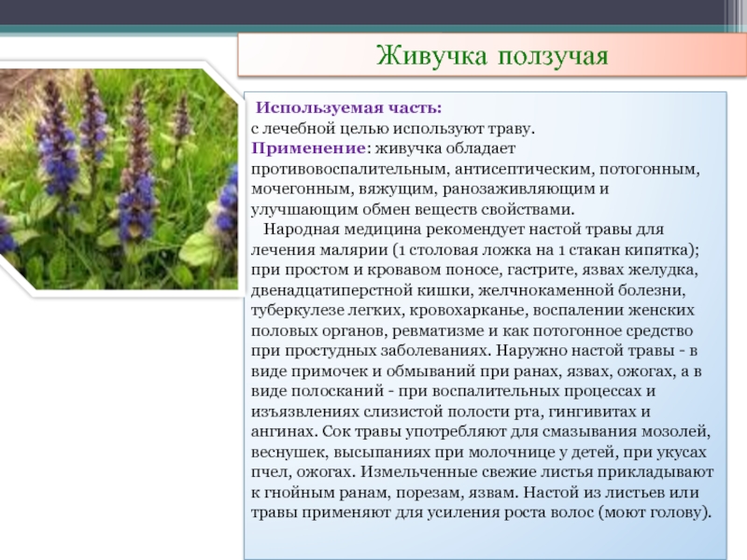This screenshot has height=560, width=747.
Task: Click the slide title "Живучка ползучая"
Action: pyautogui.click(x=492, y=56)
